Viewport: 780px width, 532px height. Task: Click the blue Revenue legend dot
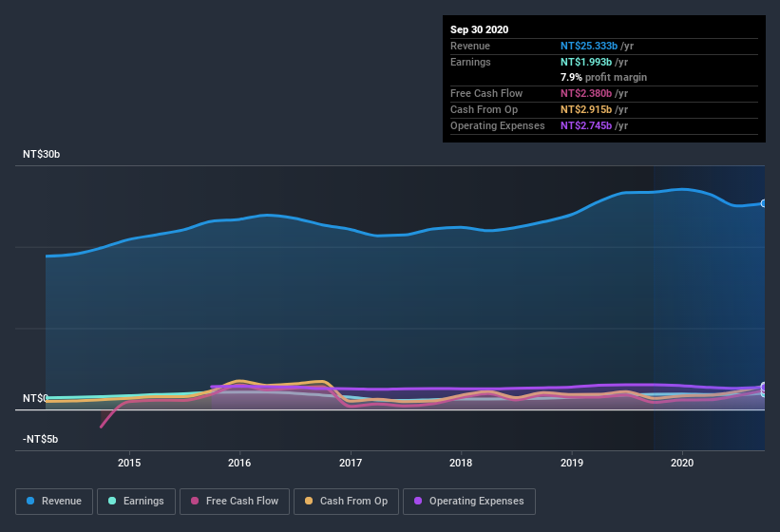(30, 501)
